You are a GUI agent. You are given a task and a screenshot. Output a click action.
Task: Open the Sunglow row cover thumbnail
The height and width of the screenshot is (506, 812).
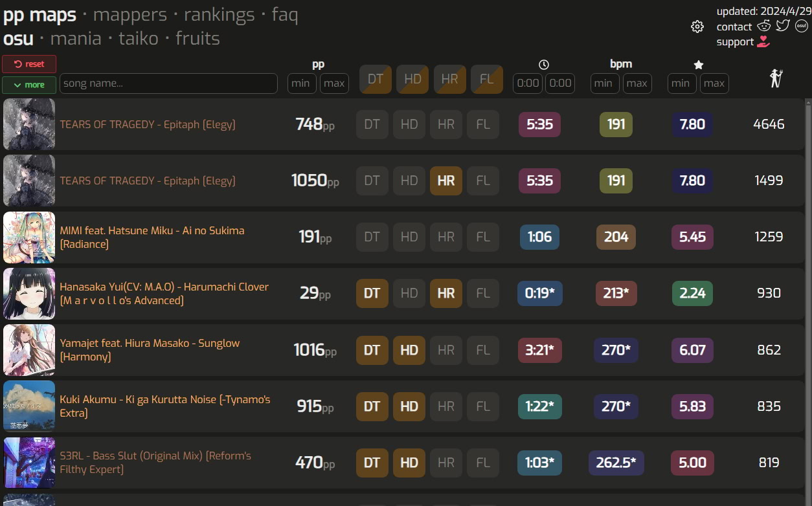pos(29,350)
